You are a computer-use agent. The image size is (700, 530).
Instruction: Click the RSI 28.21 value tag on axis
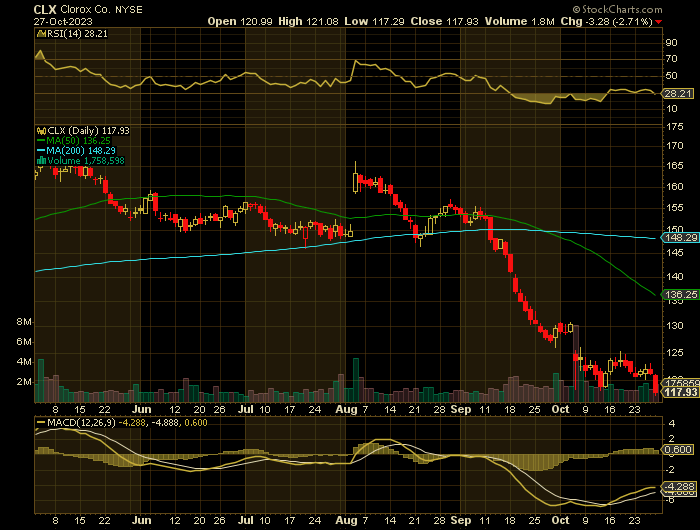pyautogui.click(x=678, y=94)
